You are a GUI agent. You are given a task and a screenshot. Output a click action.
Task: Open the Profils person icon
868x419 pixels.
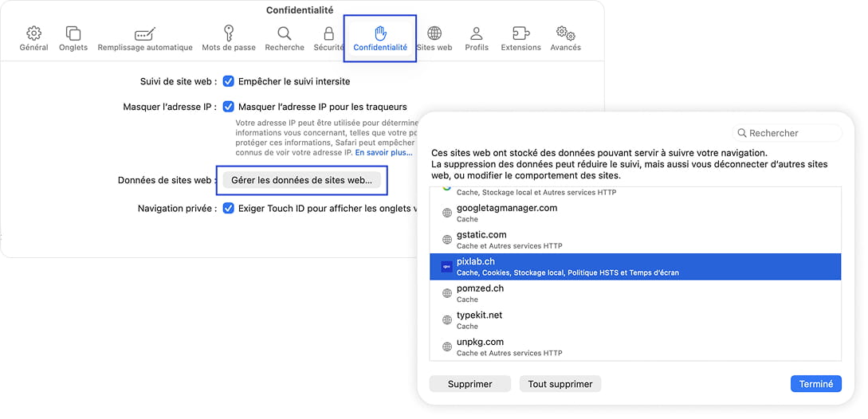477,33
